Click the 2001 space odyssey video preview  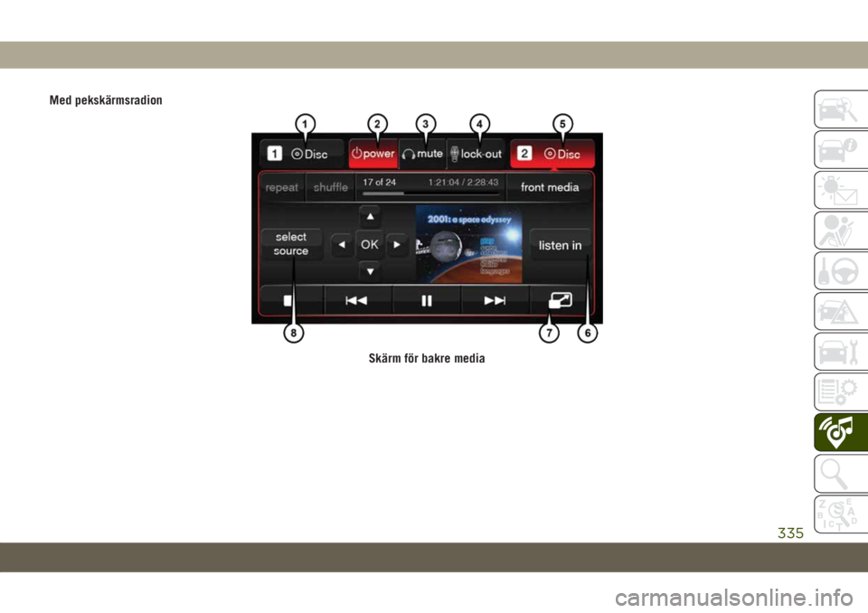pyautogui.click(x=469, y=244)
